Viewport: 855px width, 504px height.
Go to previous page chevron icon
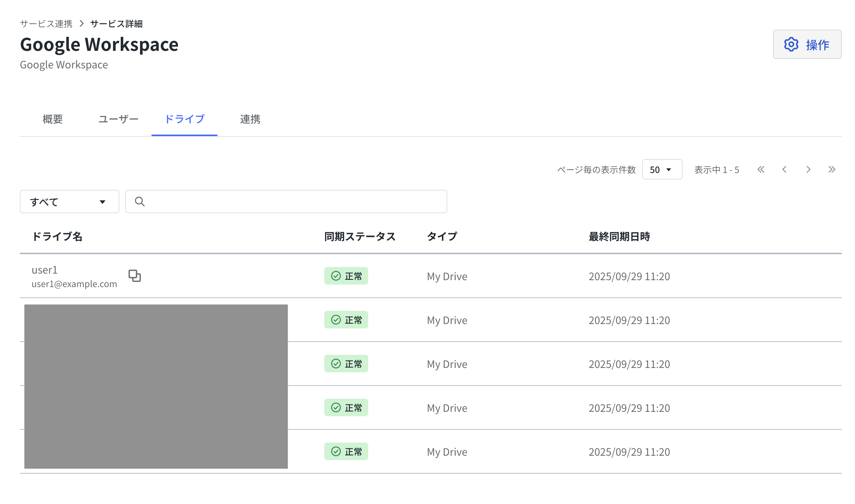(784, 169)
